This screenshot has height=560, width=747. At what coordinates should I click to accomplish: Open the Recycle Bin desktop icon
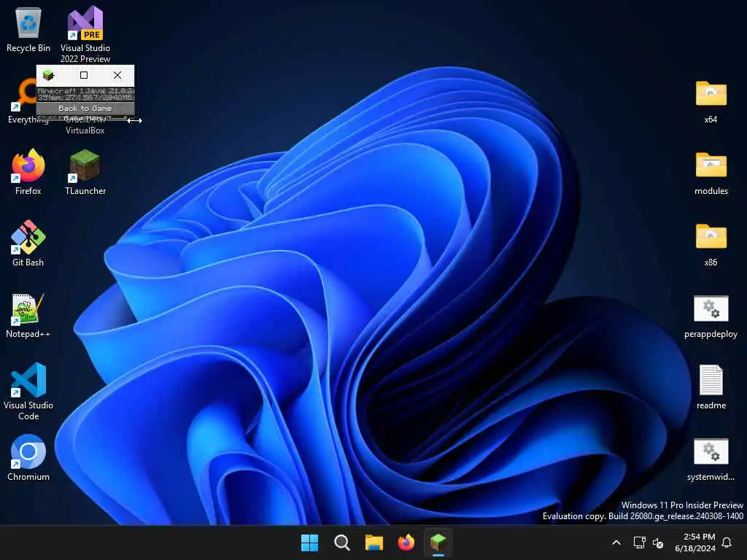tap(28, 29)
